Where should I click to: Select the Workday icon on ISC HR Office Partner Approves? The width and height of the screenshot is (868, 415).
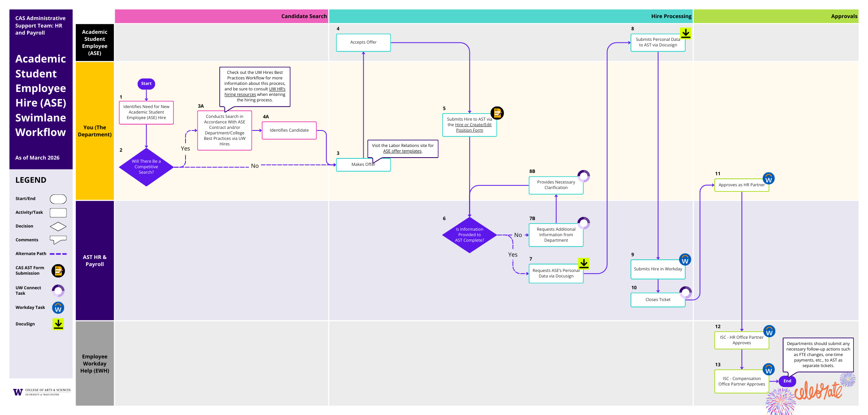point(769,331)
